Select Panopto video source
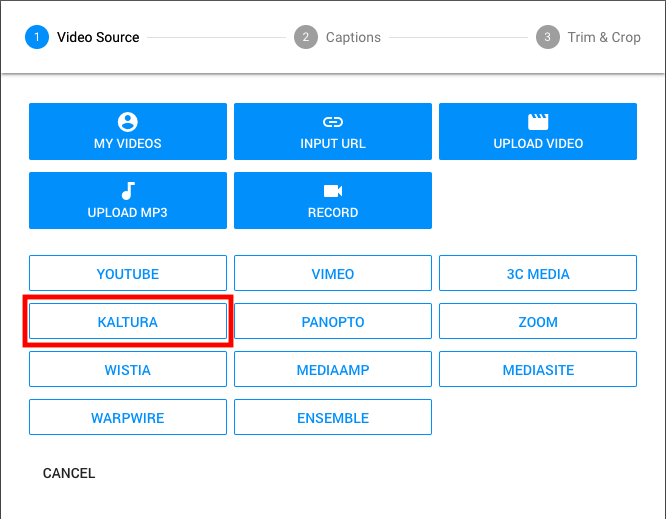Viewport: 666px width, 519px height. click(333, 321)
